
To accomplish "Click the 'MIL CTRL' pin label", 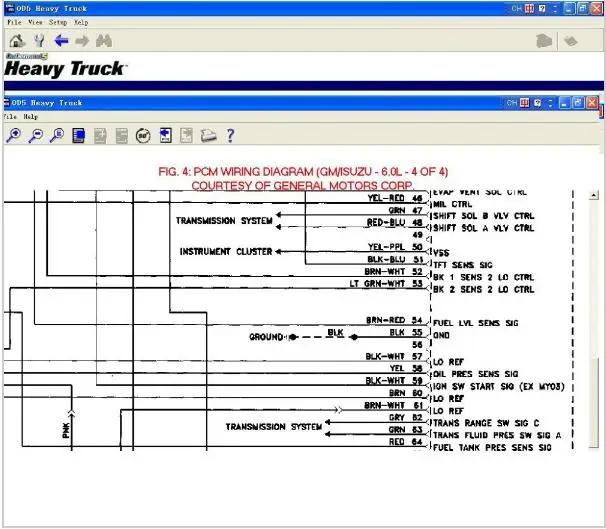I will point(453,204).
